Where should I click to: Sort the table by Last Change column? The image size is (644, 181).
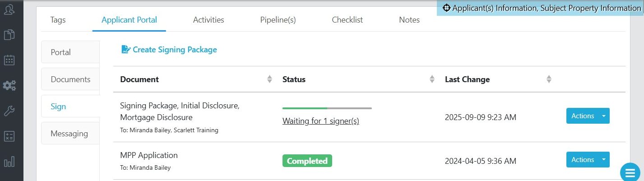pos(549,79)
